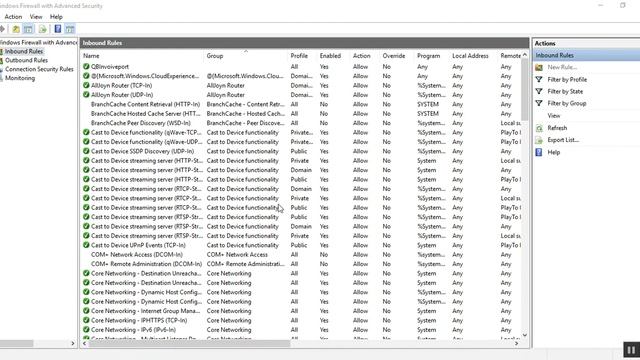Open the Action menu

(x=13, y=17)
